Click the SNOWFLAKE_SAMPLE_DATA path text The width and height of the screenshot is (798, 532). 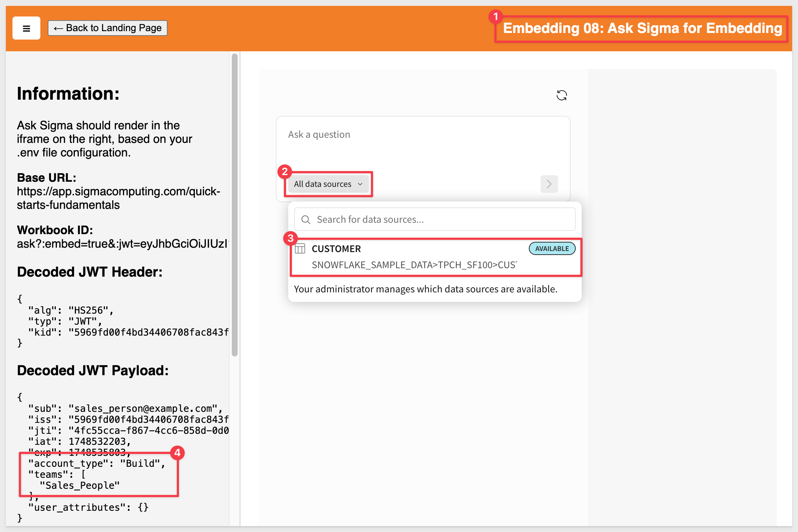tap(414, 265)
